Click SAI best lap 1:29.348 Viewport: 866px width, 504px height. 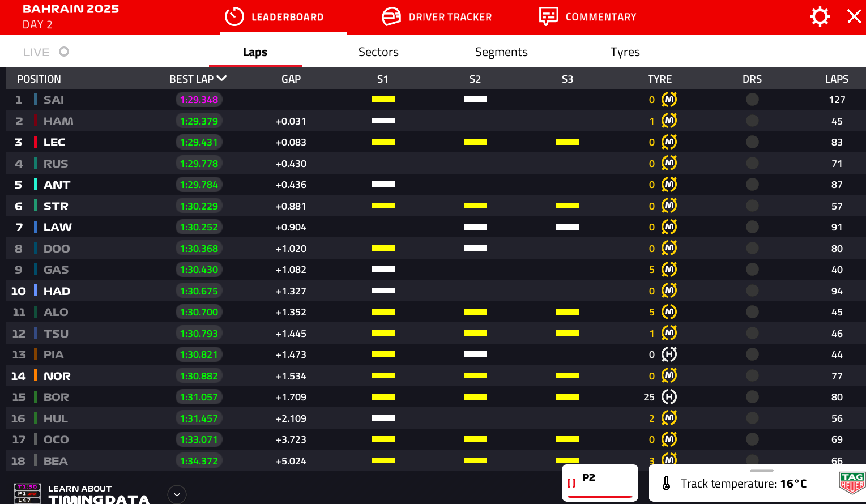click(x=199, y=100)
